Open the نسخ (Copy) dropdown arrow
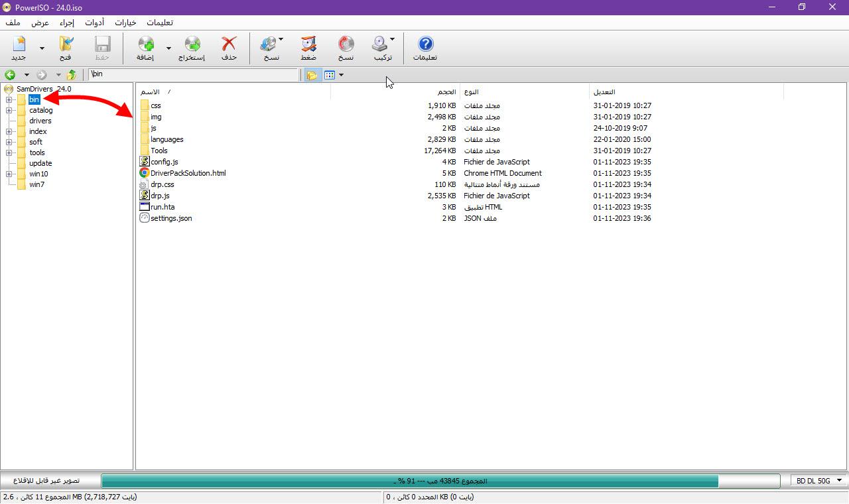This screenshot has height=504, width=849. click(x=281, y=40)
